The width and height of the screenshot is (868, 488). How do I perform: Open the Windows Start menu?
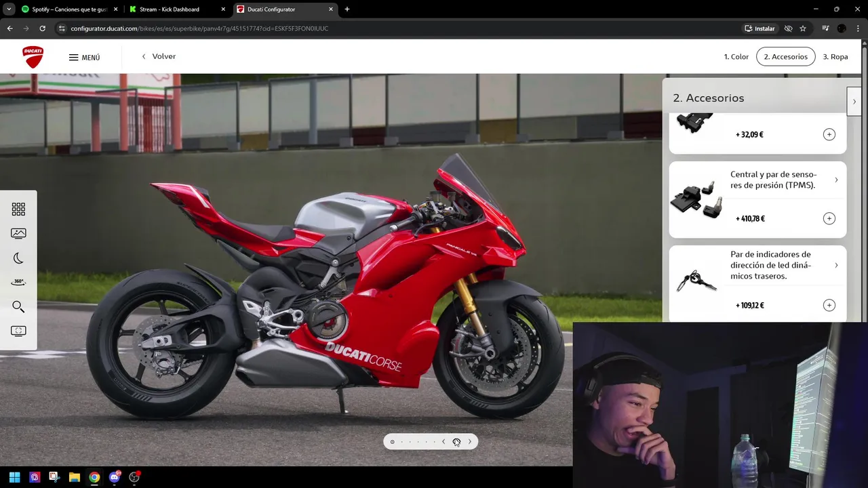pyautogui.click(x=14, y=477)
